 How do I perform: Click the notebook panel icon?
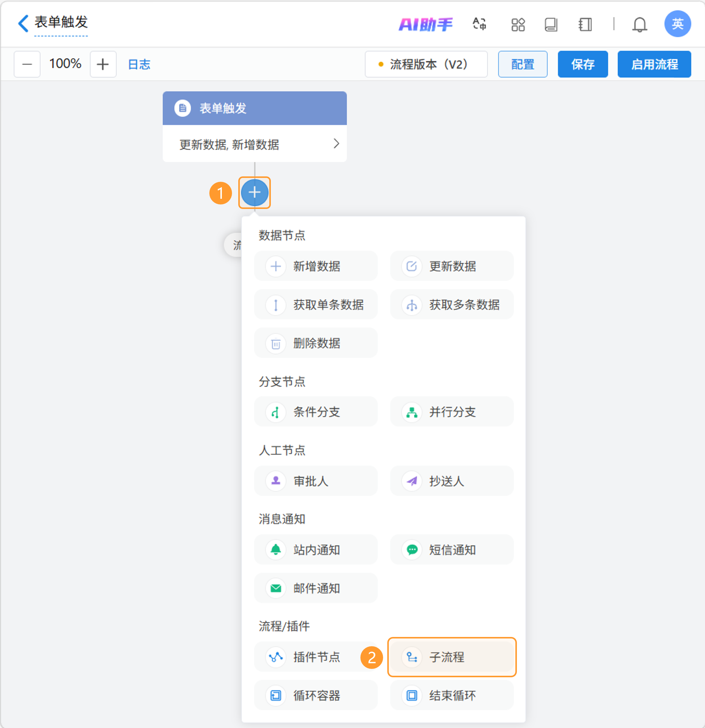585,24
